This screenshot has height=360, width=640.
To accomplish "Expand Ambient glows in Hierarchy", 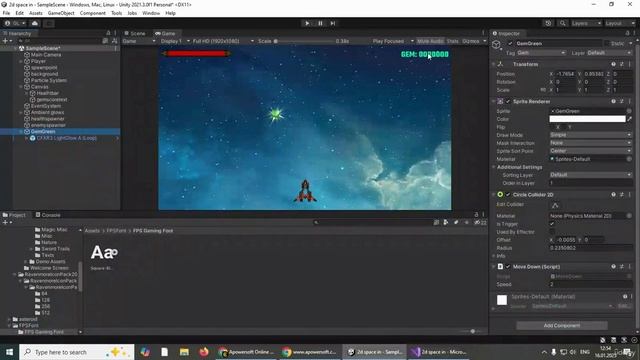I will (x=21, y=112).
